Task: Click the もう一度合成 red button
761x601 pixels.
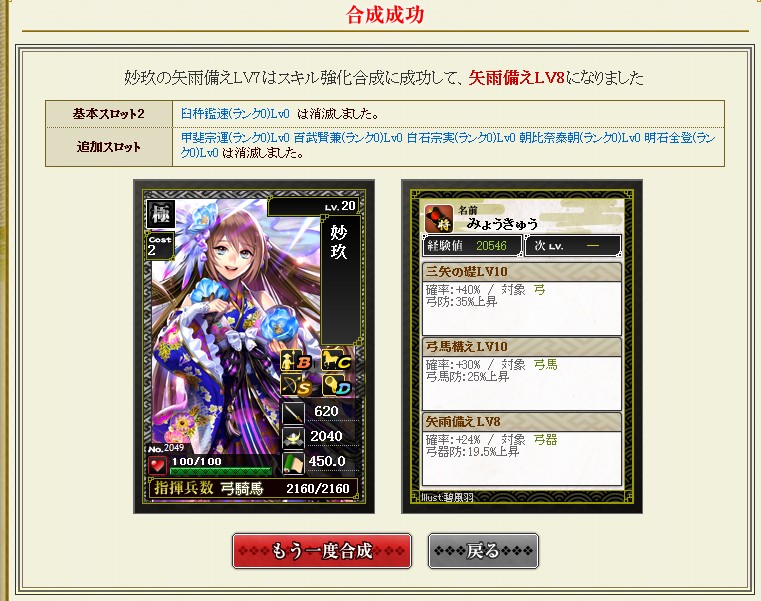Action: 322,551
